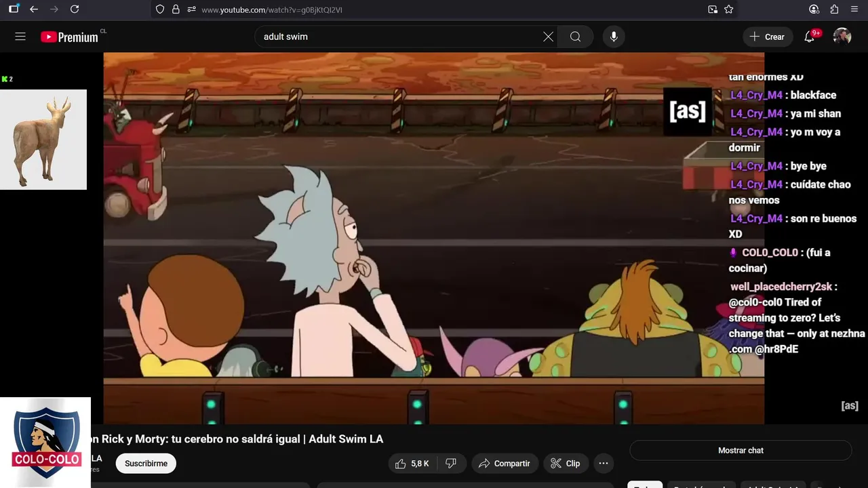Open the browser account icon
The image size is (868, 488).
[x=814, y=9]
